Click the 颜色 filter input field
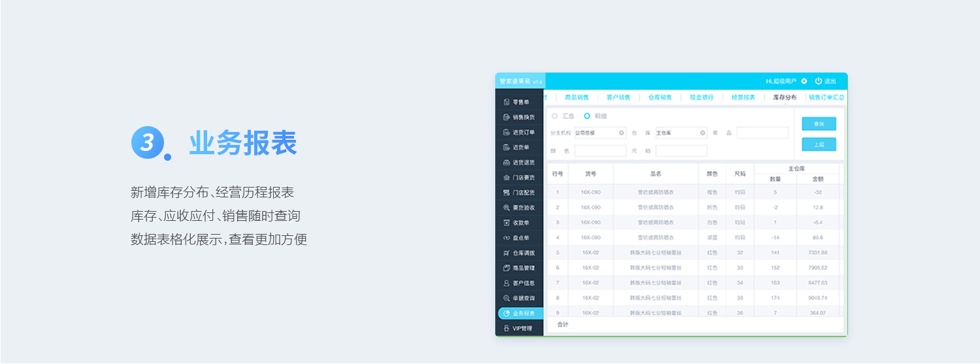 coord(600,151)
